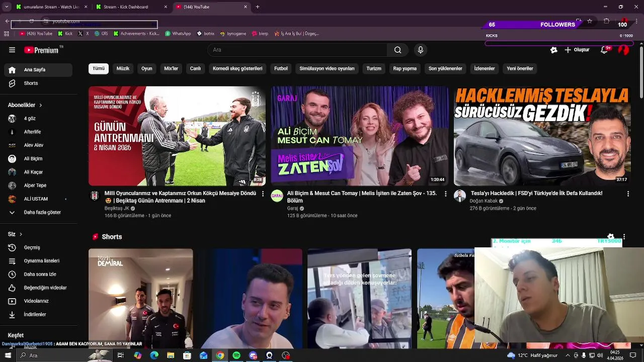This screenshot has height=362, width=644.
Task: Open the Shorts shelf three-dot menu
Action: (624, 237)
